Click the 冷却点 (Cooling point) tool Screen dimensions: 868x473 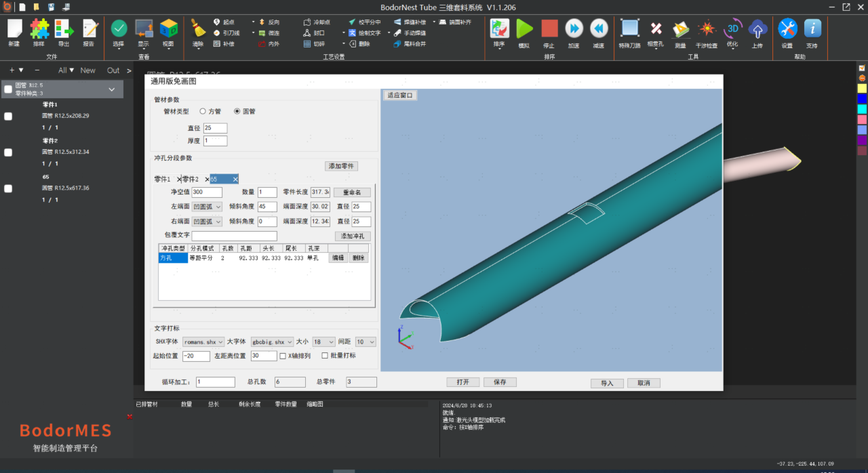317,22
